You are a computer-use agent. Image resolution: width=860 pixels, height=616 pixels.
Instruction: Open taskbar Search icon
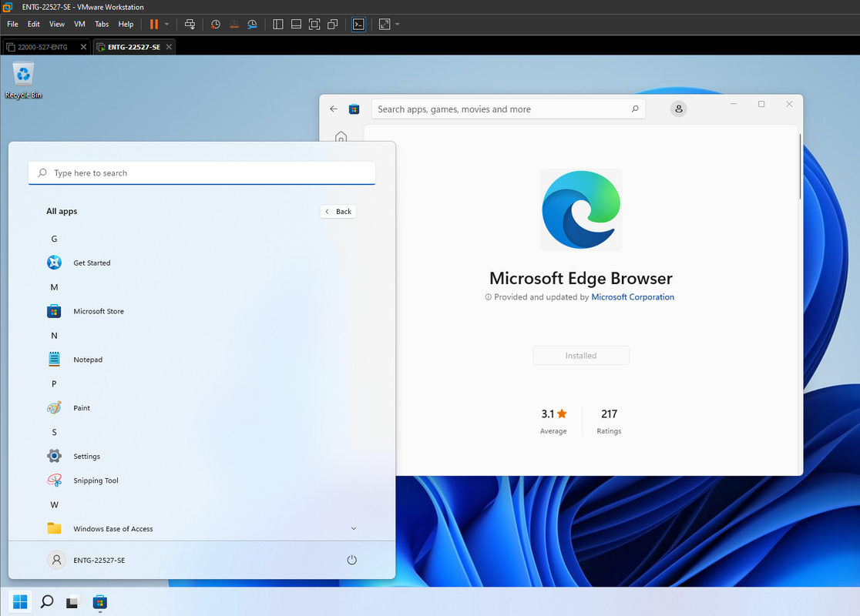(47, 601)
